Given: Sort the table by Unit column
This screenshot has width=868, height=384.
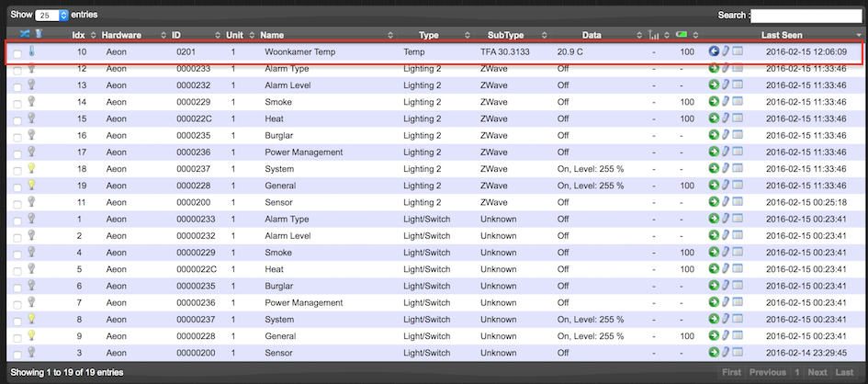Looking at the screenshot, I should pos(240,35).
